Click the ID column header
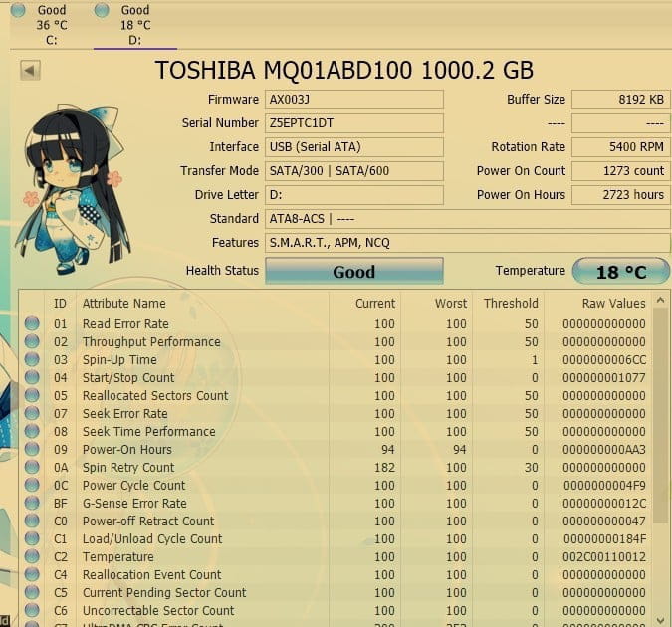Image resolution: width=672 pixels, height=627 pixels. click(x=60, y=304)
